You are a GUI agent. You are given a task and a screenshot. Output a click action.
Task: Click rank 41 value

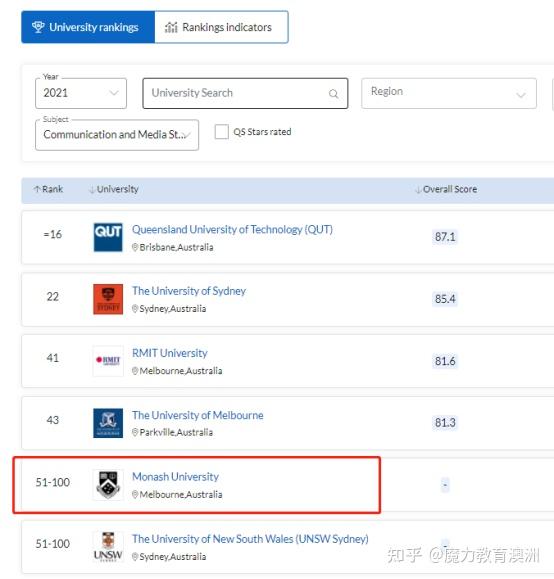pos(52,358)
